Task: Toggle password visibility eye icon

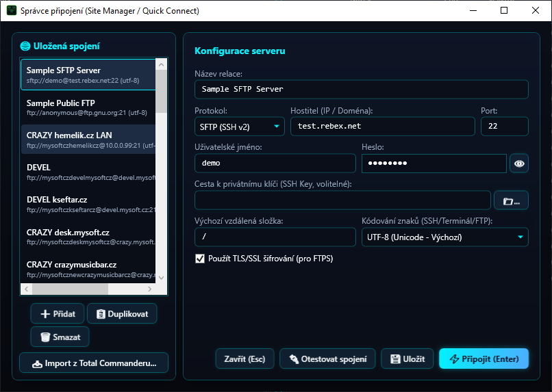Action: click(519, 164)
